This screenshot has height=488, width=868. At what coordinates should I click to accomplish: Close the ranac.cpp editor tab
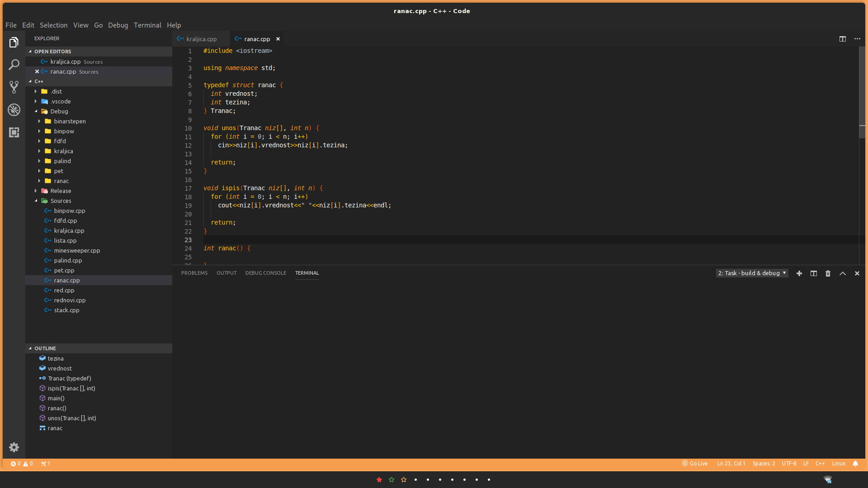click(278, 39)
